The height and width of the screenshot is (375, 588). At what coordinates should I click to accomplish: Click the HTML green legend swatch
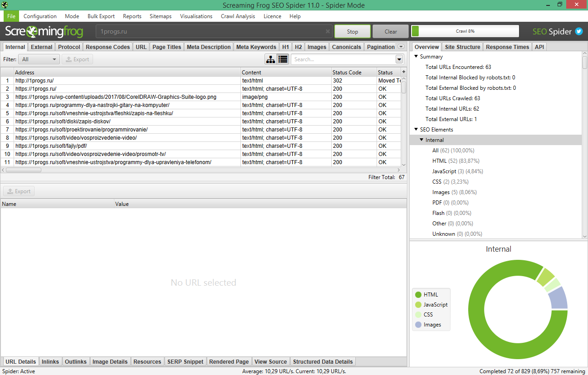pyautogui.click(x=418, y=295)
